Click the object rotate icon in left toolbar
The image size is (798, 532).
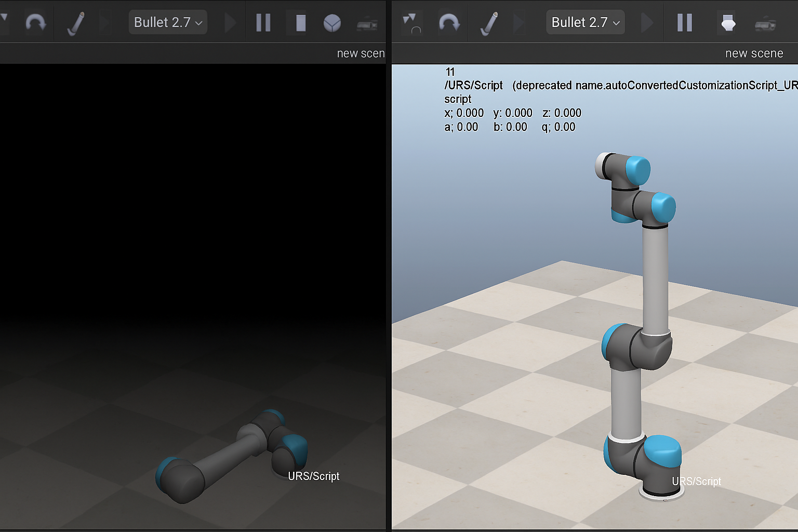pos(35,23)
